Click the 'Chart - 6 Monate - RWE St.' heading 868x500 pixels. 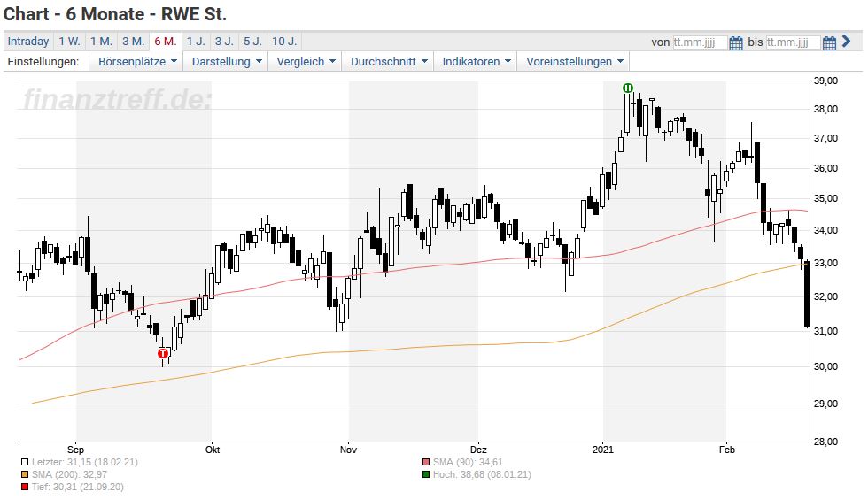pyautogui.click(x=115, y=14)
